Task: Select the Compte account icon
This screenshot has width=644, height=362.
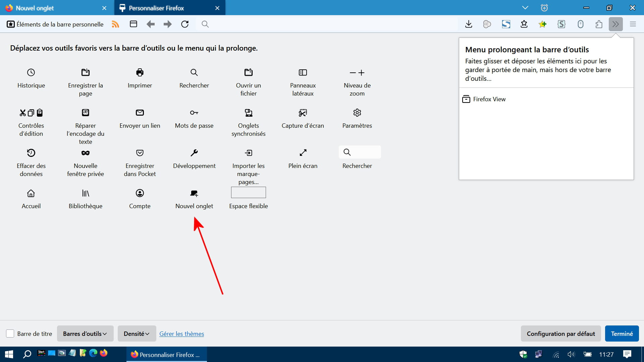Action: (x=140, y=193)
